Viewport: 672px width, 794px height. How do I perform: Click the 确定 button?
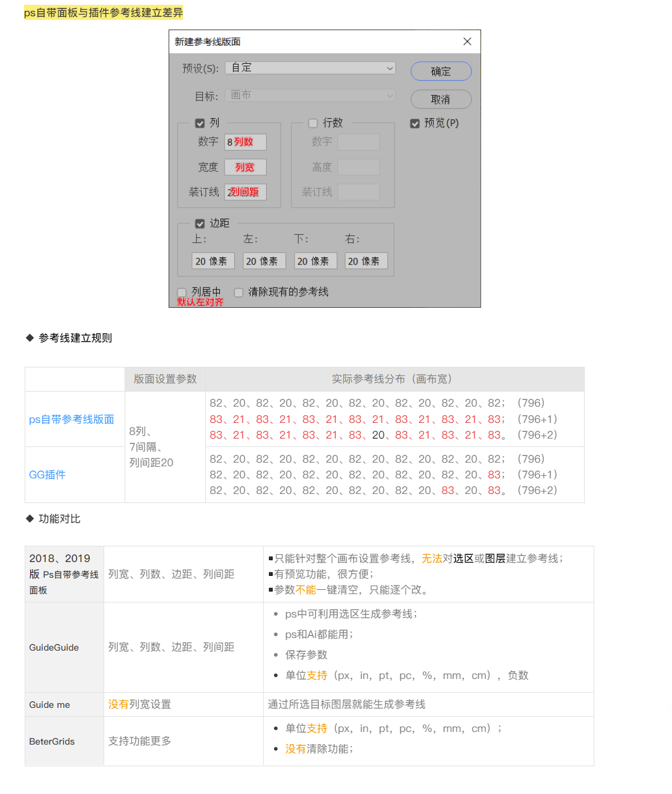coord(441,71)
